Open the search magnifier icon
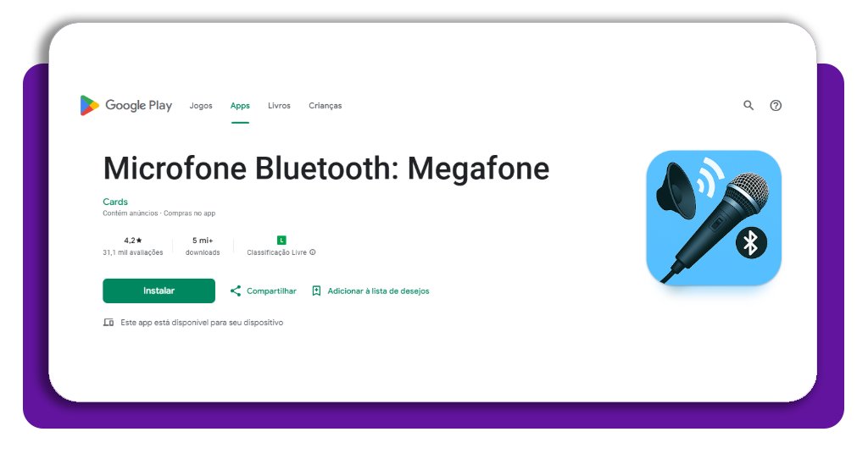Screen dimensions: 868x454 click(748, 105)
